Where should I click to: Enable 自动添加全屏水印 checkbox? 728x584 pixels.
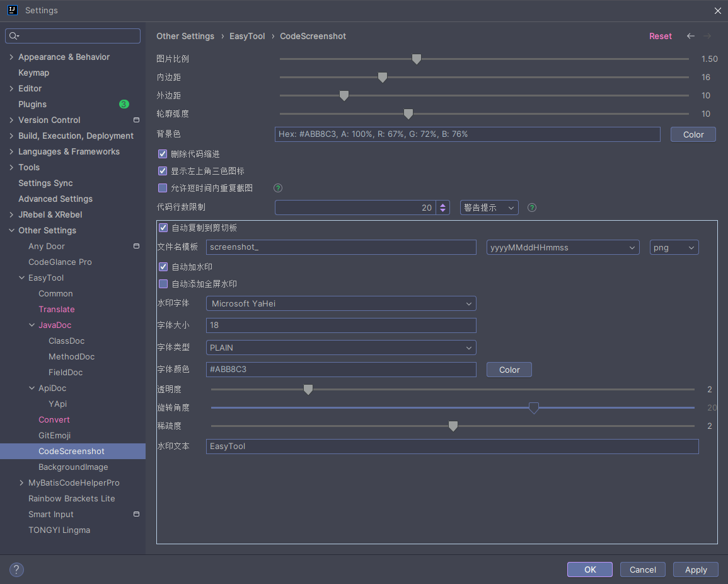tap(163, 284)
